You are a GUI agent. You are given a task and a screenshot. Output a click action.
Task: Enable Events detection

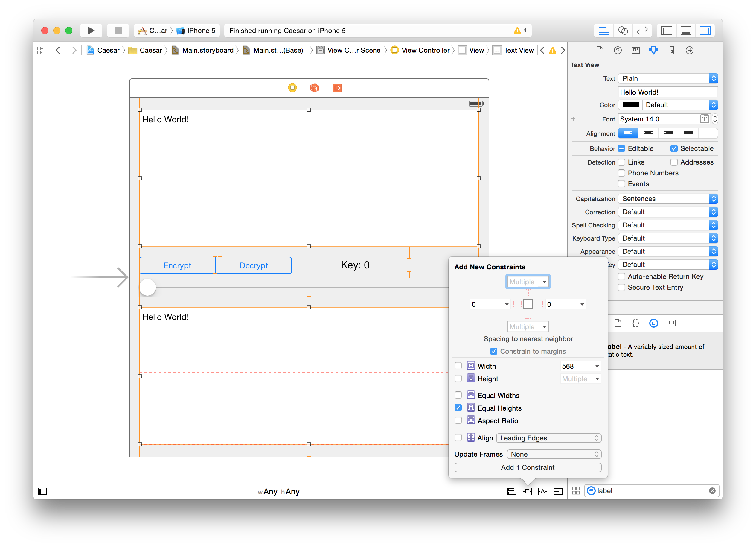[x=621, y=184]
